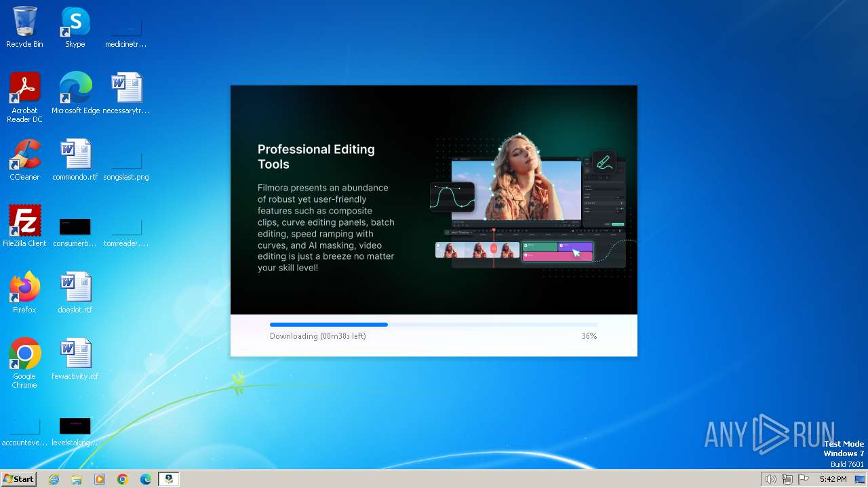Open the network tray icon
The image size is (868, 488).
click(x=787, y=479)
